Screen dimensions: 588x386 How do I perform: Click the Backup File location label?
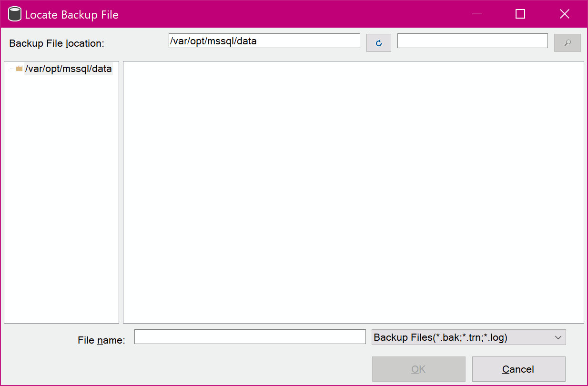57,43
